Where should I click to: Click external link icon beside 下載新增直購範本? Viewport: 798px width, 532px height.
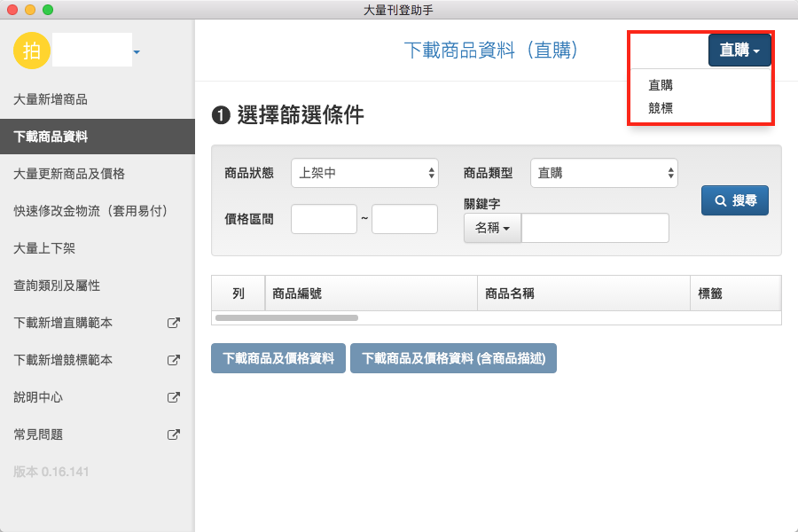tap(174, 323)
